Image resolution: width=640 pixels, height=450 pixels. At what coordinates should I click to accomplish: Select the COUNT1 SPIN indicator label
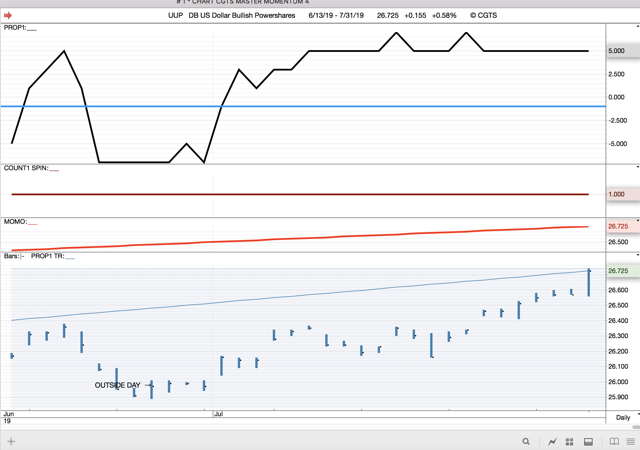26,168
